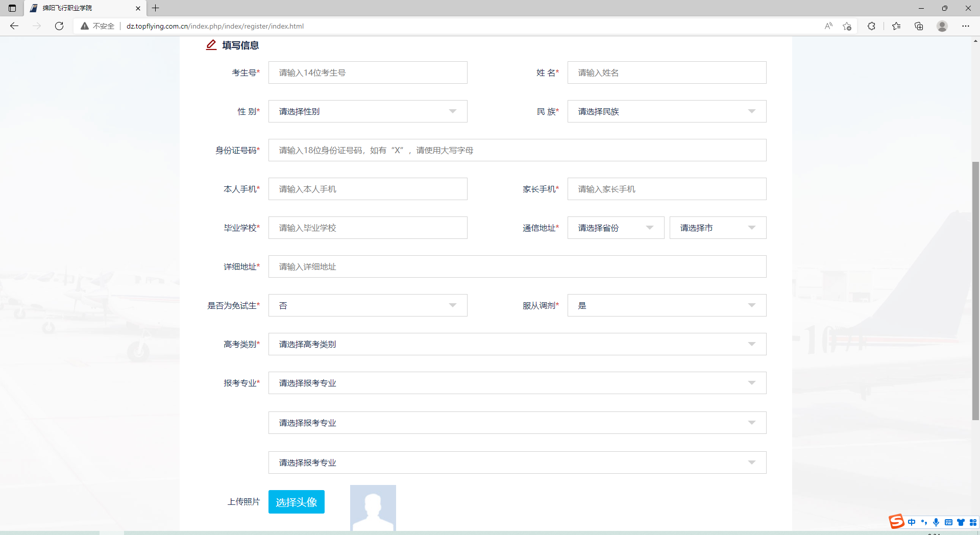This screenshot has width=980, height=535.
Task: Click the 不安全 security warning icon
Action: click(85, 26)
